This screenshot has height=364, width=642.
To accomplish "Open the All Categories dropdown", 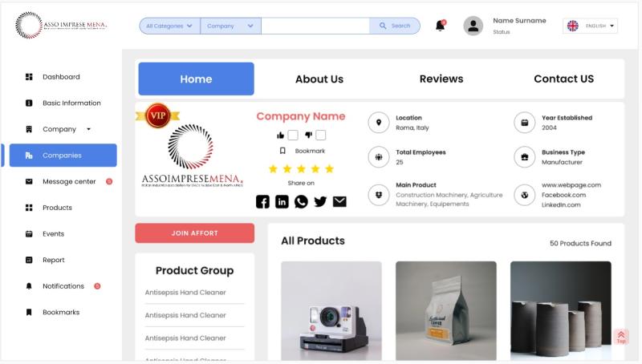I will point(169,26).
